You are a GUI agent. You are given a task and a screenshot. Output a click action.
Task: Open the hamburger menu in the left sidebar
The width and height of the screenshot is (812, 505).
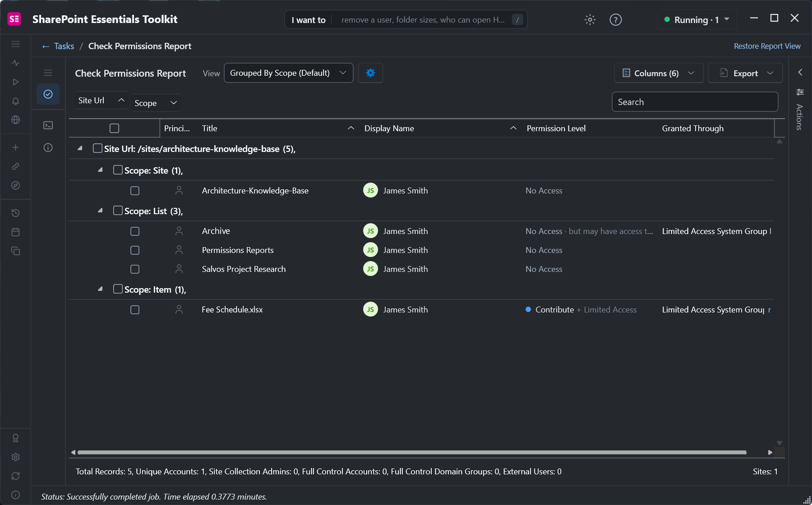click(x=15, y=44)
